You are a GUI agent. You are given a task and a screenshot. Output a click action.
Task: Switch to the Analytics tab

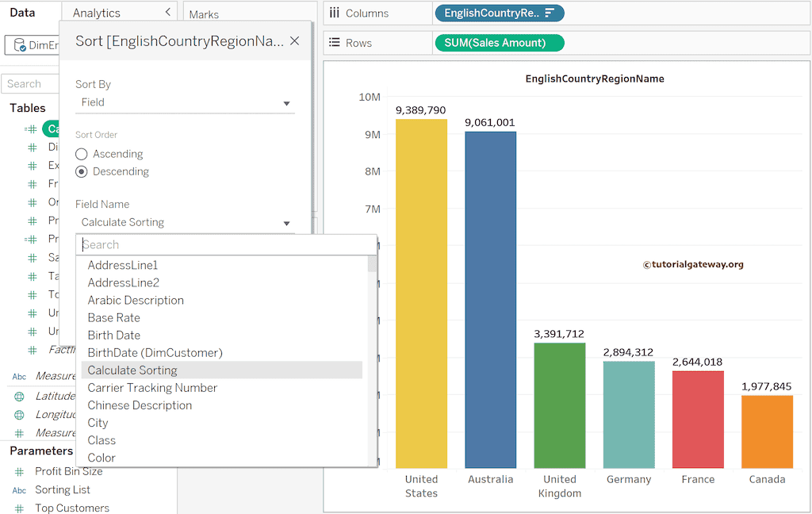coord(96,13)
